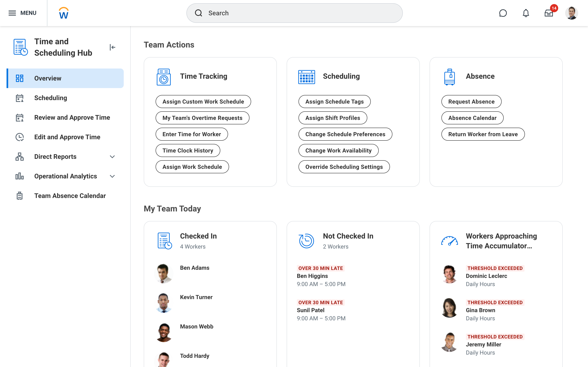588x367 pixels.
Task: Open Team Absence Calendar
Action: coord(70,196)
